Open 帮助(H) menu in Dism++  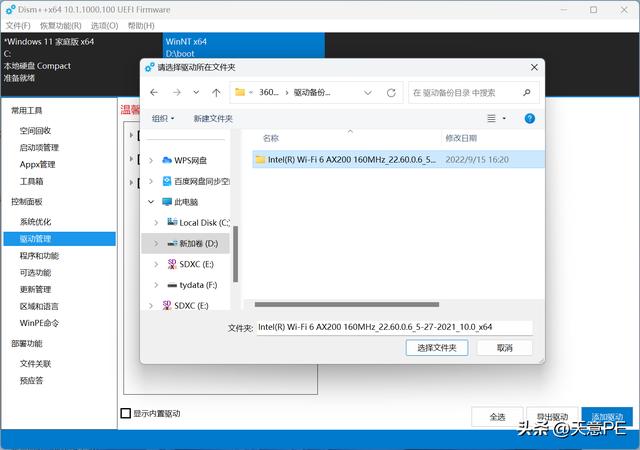(141, 26)
